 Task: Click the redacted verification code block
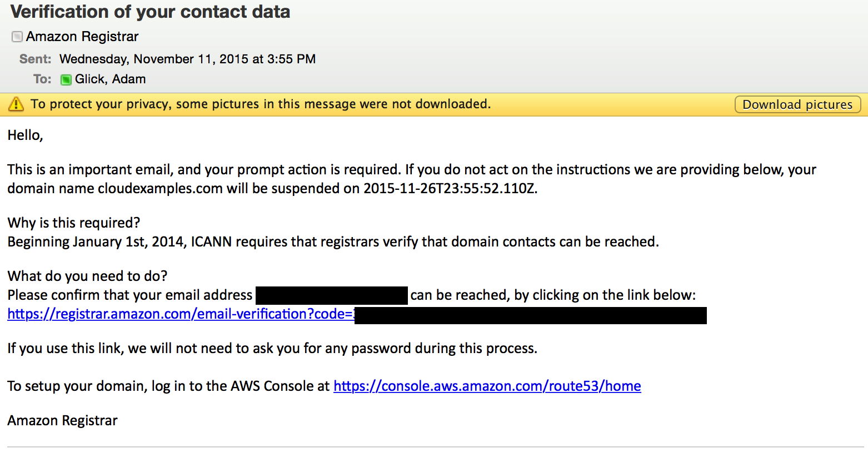tap(531, 315)
